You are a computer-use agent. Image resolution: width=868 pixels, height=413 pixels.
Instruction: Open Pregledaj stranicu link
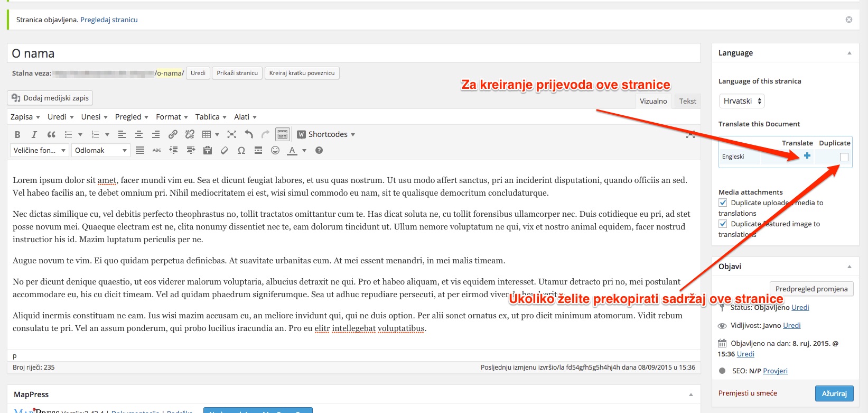109,20
